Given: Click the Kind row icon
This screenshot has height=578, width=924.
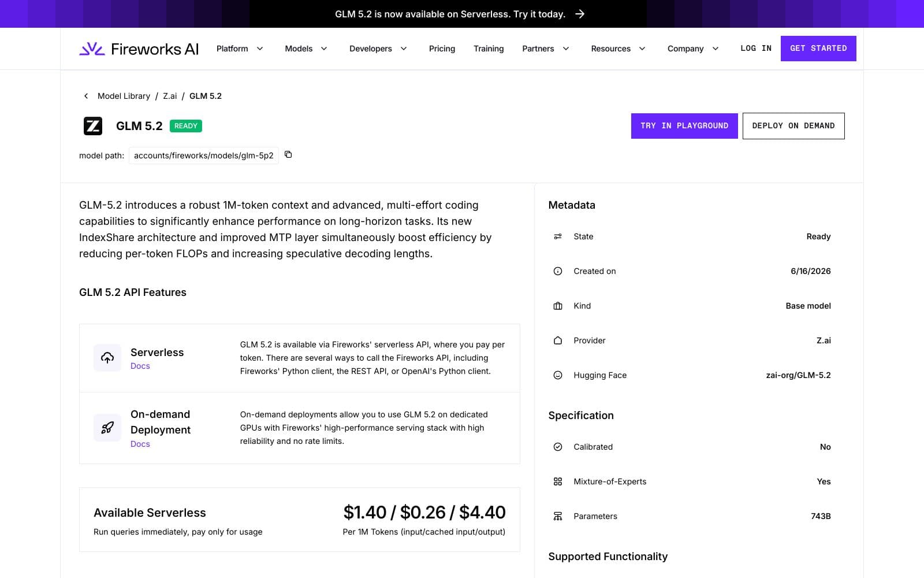Looking at the screenshot, I should click(558, 306).
